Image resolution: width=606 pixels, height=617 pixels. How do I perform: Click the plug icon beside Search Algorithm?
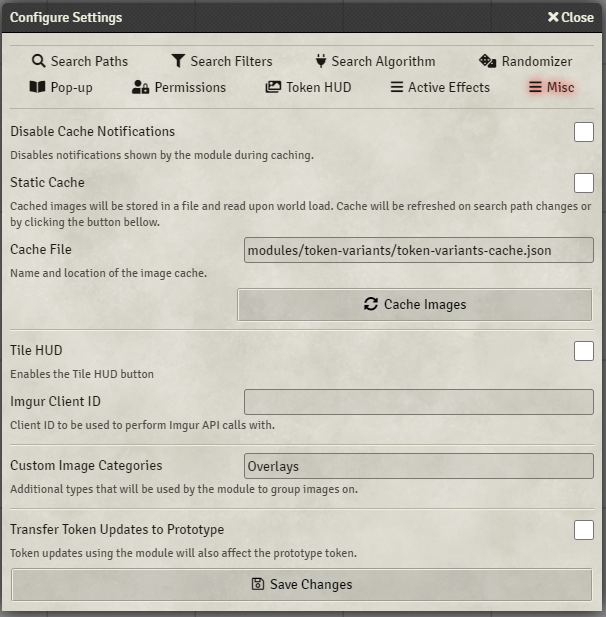321,61
